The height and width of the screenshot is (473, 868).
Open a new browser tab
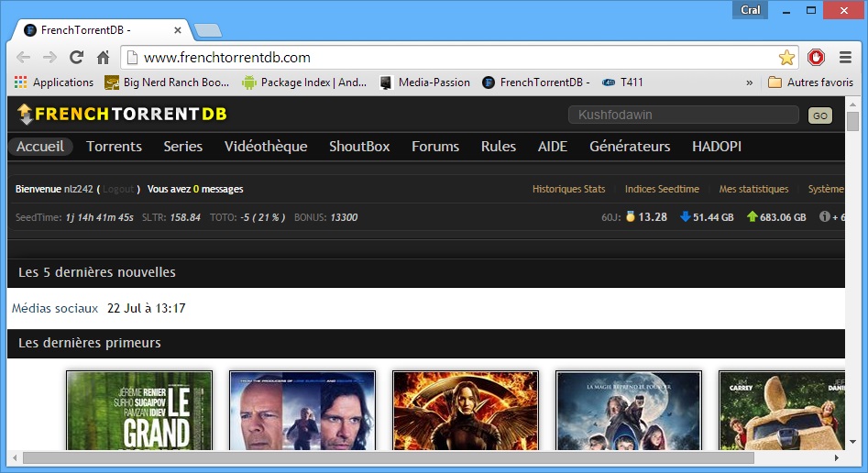(208, 30)
